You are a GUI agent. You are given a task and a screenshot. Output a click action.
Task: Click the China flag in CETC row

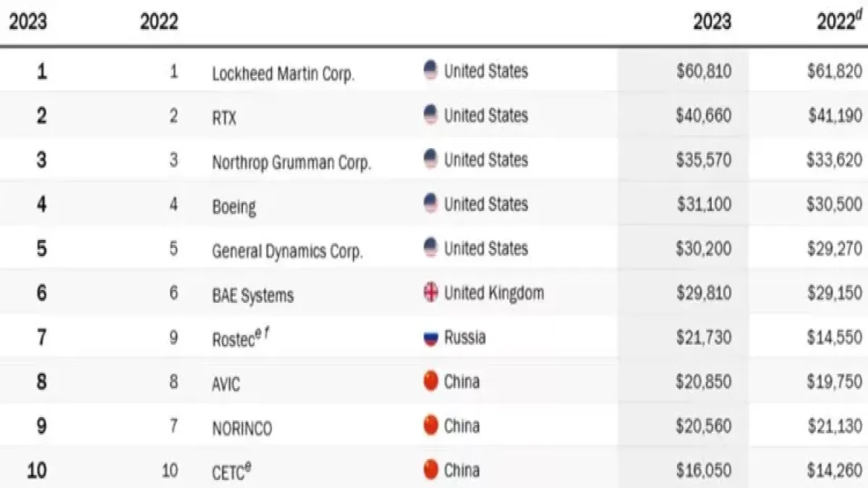pos(430,470)
